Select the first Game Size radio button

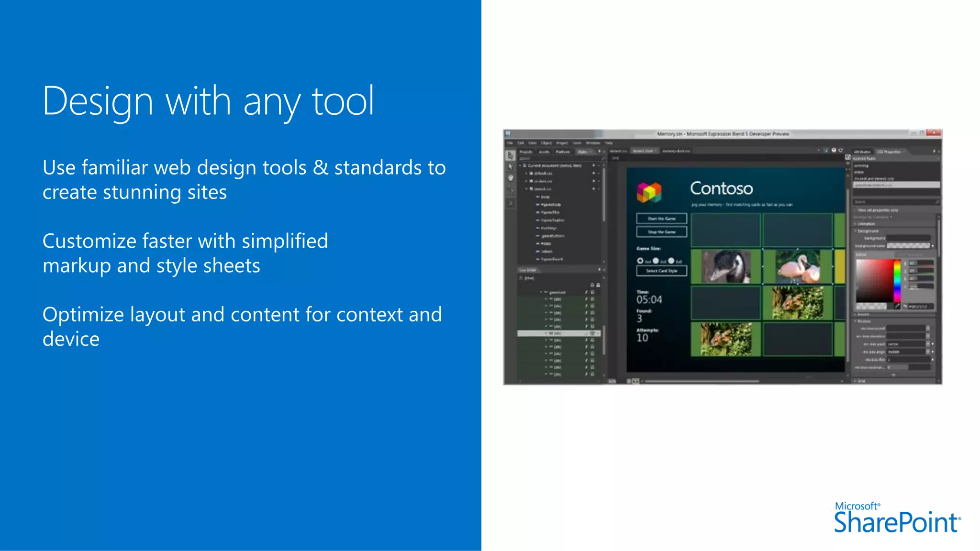point(640,261)
